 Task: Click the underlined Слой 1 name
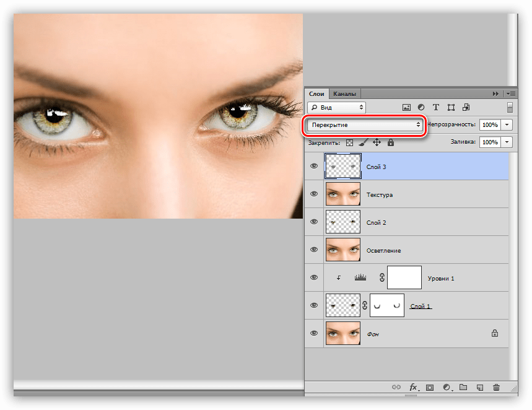(421, 306)
